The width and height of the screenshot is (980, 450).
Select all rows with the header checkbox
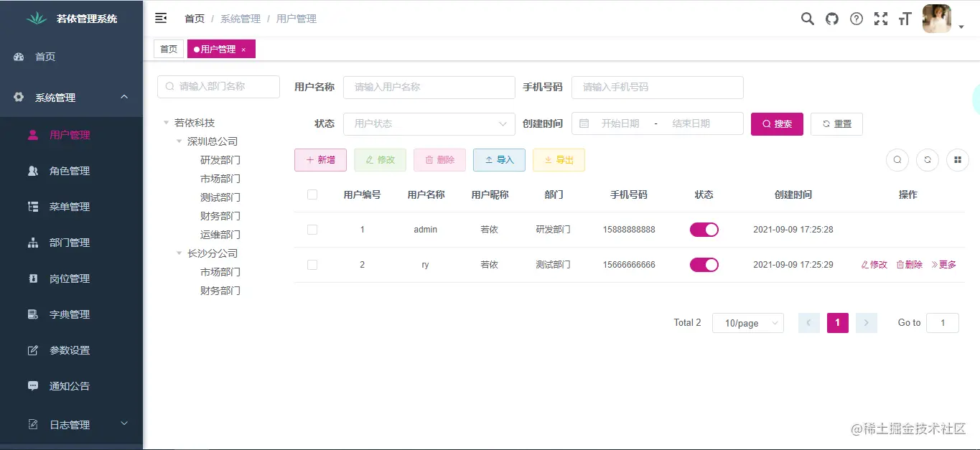[312, 194]
